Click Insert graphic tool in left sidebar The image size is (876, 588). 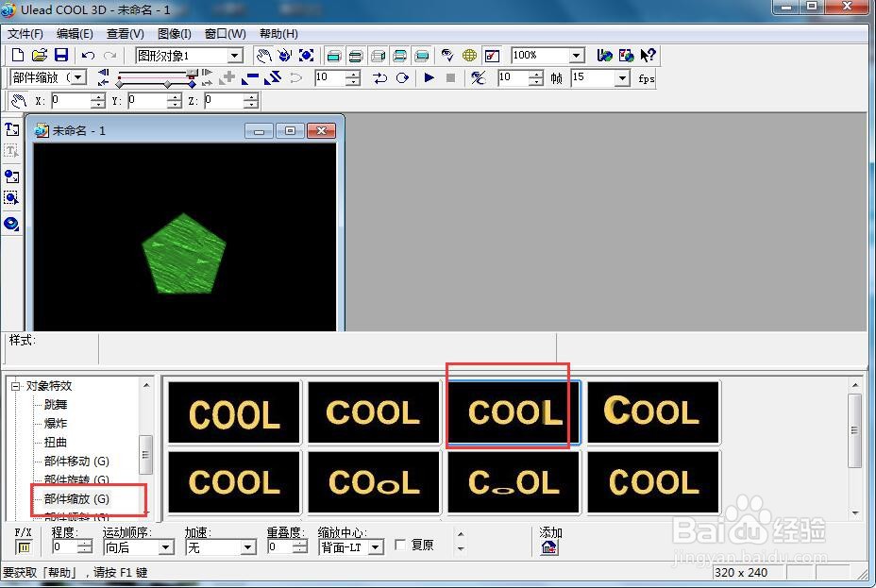[11, 176]
